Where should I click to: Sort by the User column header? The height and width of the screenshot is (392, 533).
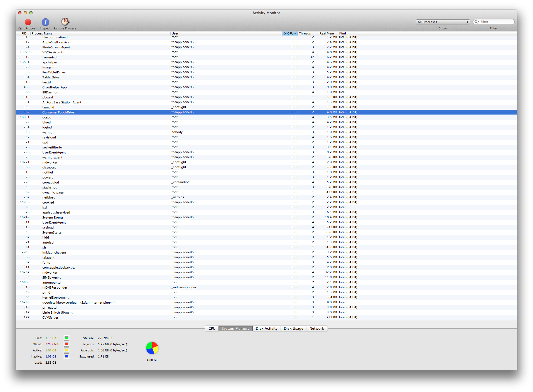227,33
